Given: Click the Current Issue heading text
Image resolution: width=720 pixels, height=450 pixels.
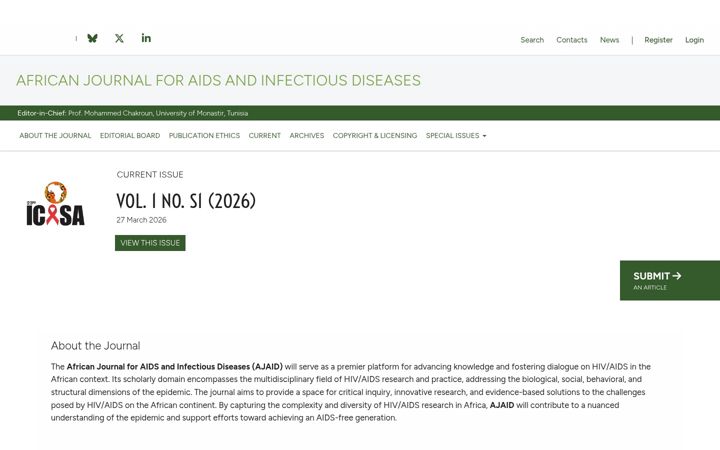Looking at the screenshot, I should pyautogui.click(x=150, y=174).
